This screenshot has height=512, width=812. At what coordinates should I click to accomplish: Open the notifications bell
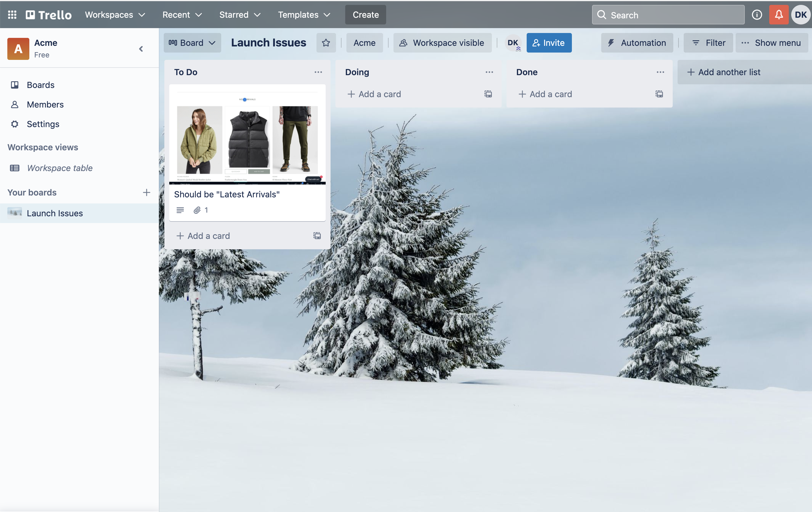click(x=779, y=14)
